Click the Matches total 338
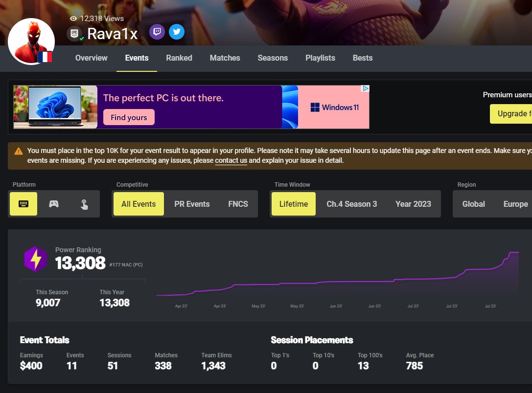The height and width of the screenshot is (393, 532). point(163,366)
